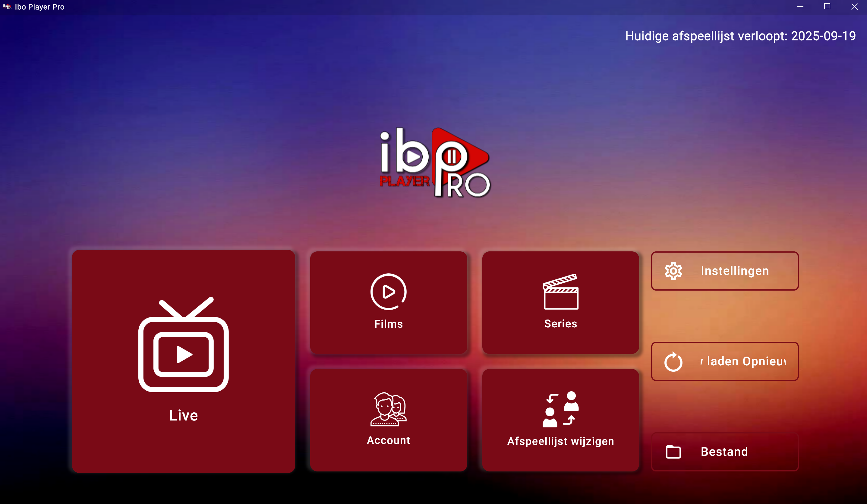Open Afspeellijst wijzigen tile
The height and width of the screenshot is (504, 867).
point(560,420)
